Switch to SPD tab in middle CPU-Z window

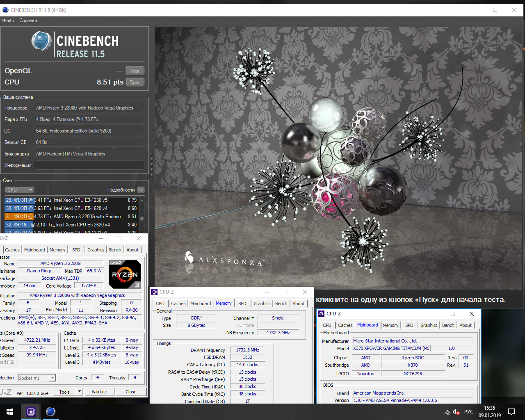click(x=242, y=304)
